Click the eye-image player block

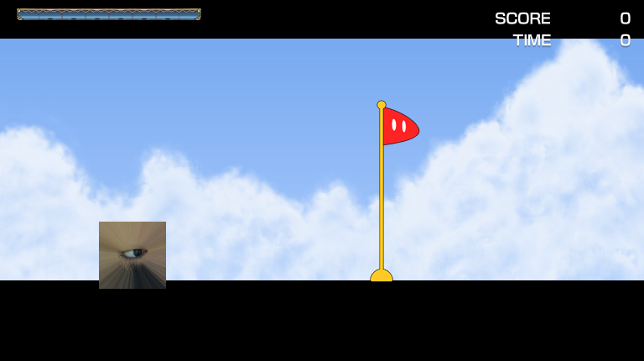pos(132,255)
